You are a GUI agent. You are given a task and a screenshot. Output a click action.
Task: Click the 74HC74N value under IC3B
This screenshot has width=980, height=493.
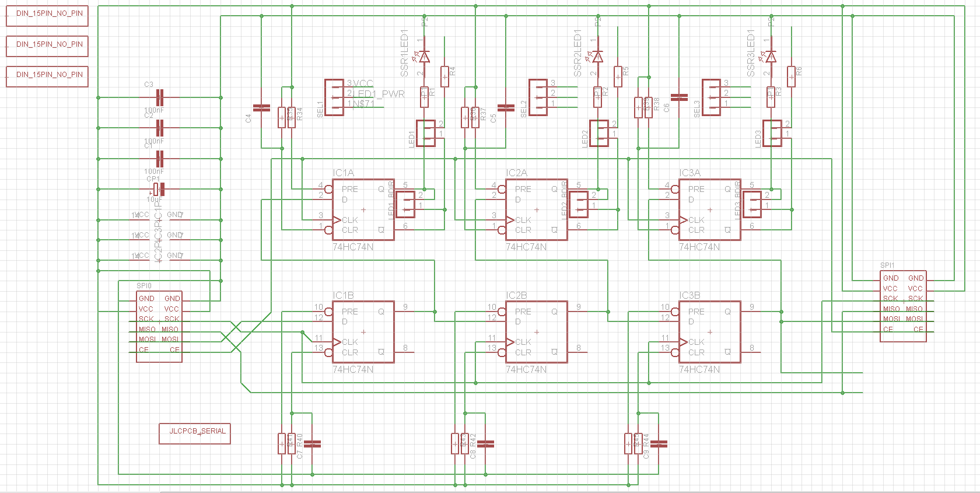tap(699, 369)
